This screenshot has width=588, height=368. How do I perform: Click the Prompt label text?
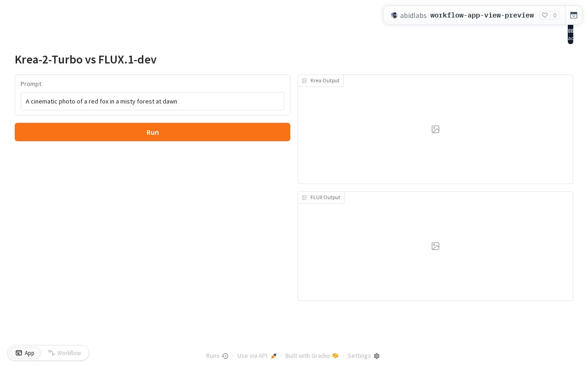coord(31,84)
